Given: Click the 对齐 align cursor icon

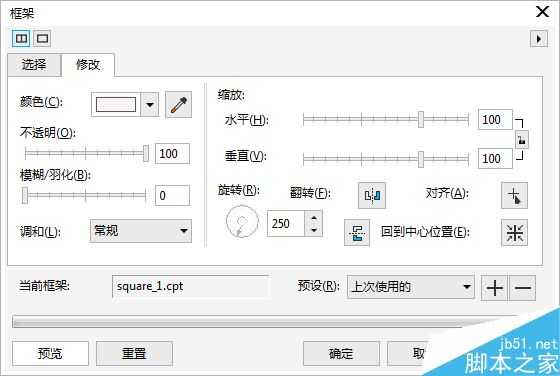Looking at the screenshot, I should 514,195.
